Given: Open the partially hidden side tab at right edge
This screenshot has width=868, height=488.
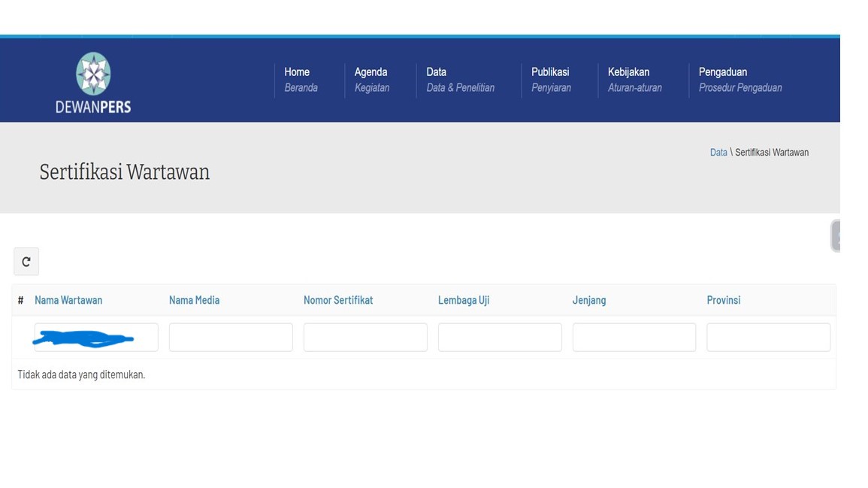Looking at the screenshot, I should click(x=835, y=236).
